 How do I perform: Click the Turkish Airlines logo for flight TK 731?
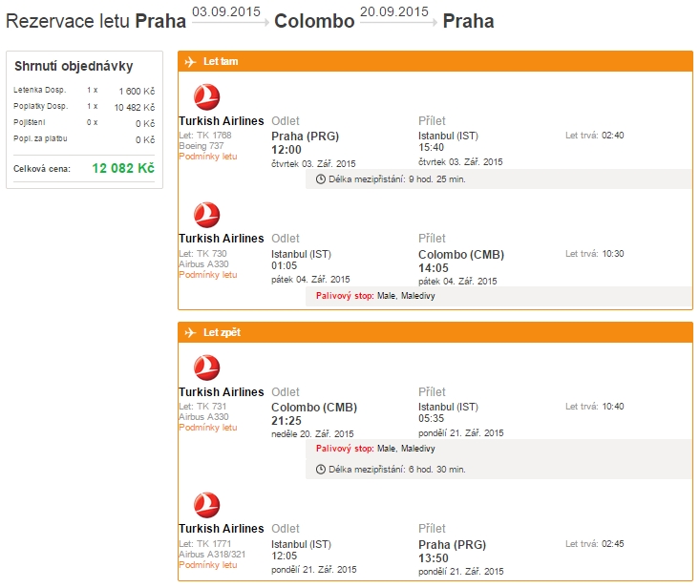(206, 367)
